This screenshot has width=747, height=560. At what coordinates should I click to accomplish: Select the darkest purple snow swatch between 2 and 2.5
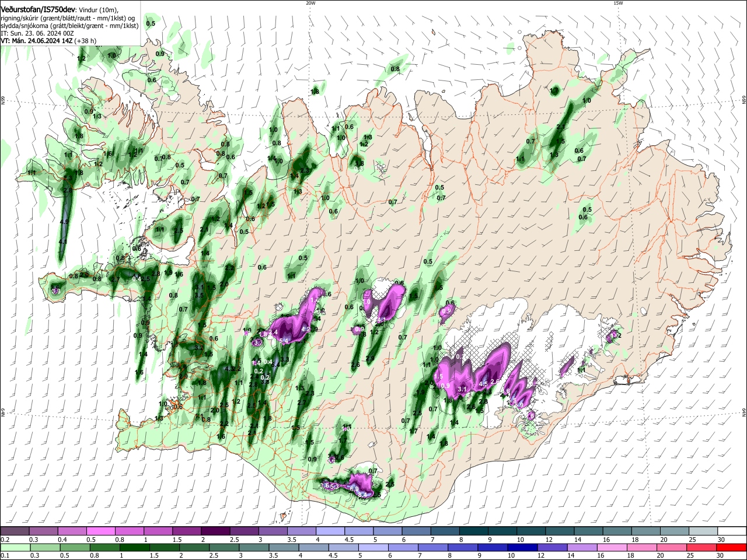(x=215, y=531)
